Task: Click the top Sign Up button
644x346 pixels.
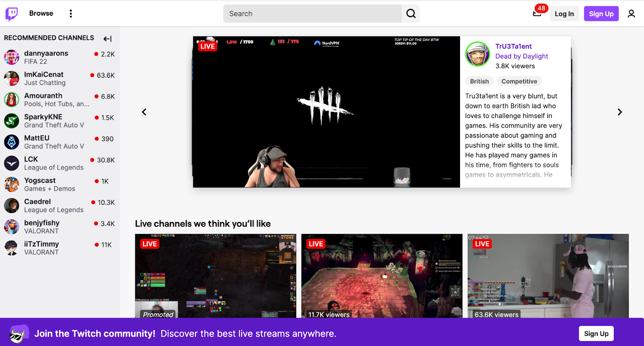Action: tap(601, 14)
